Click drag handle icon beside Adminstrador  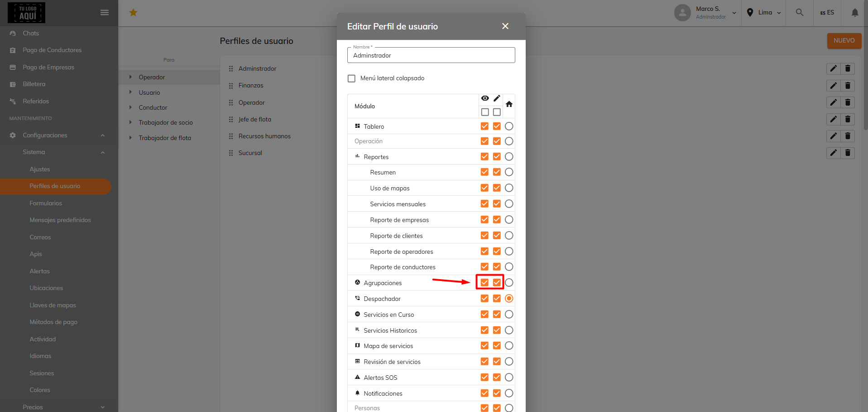(231, 68)
